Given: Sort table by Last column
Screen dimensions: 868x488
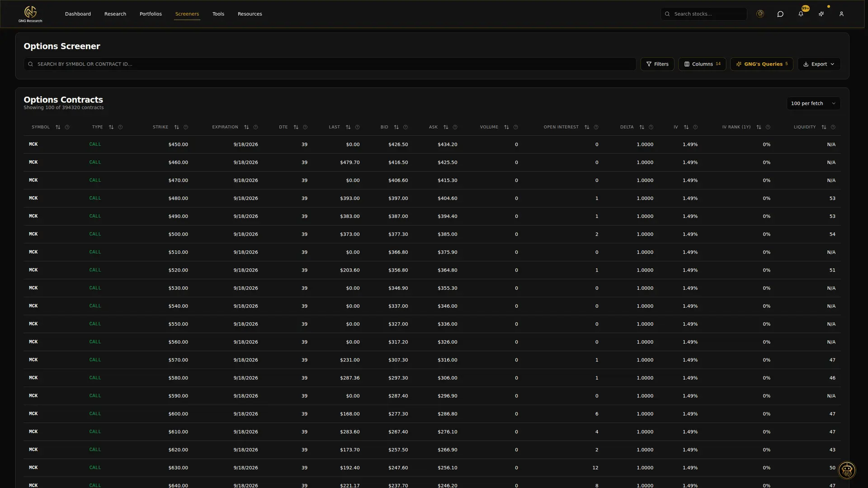Looking at the screenshot, I should [x=348, y=127].
